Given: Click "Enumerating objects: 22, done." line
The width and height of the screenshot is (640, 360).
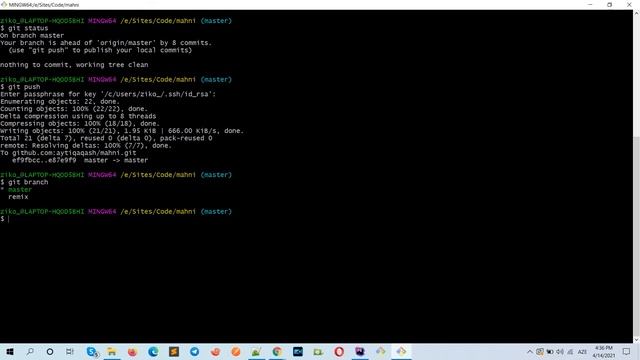Looking at the screenshot, I should tap(60, 102).
